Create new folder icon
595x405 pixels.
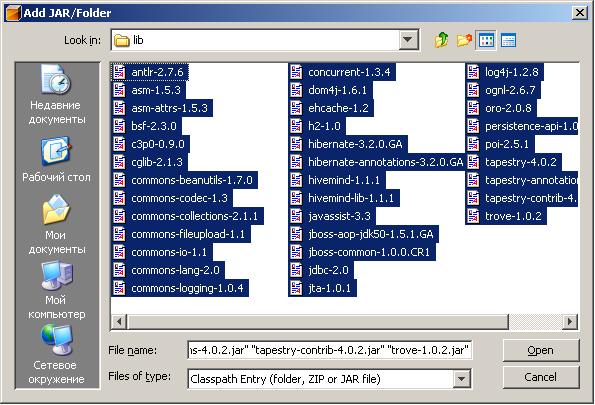coord(464,40)
